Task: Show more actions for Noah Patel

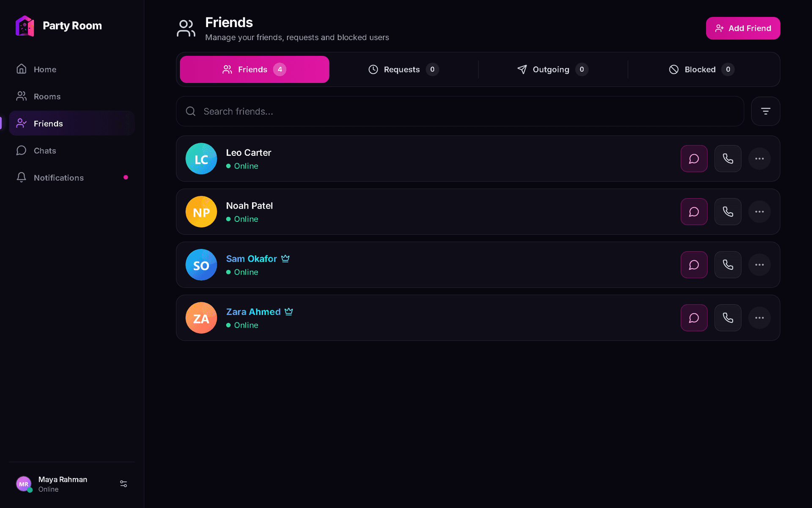Action: click(x=759, y=212)
